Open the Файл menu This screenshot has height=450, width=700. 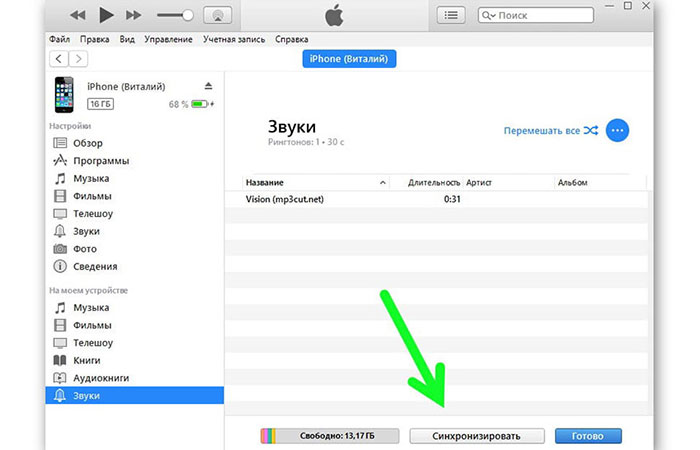pos(59,39)
